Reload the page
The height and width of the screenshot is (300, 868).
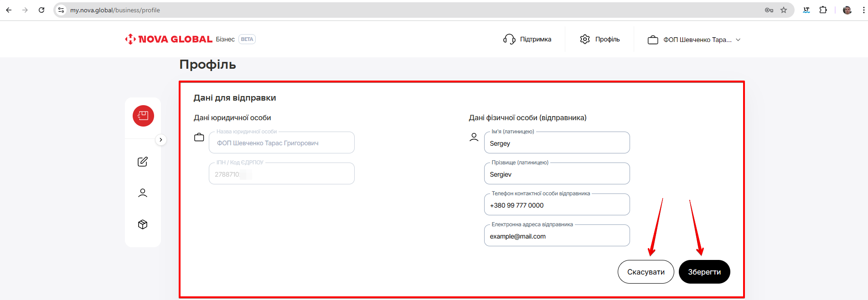pyautogui.click(x=41, y=10)
